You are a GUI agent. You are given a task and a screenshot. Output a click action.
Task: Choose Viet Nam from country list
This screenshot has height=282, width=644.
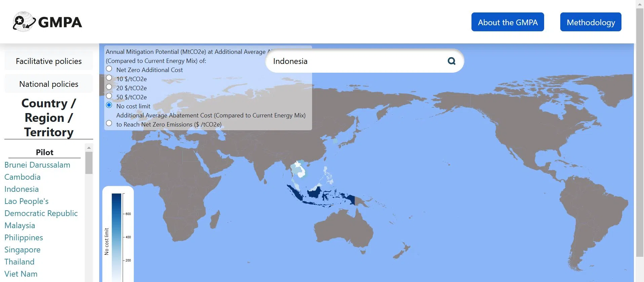[21, 274]
